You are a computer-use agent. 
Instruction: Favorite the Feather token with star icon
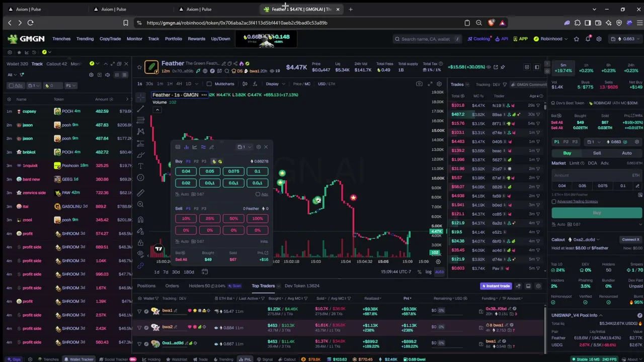[x=139, y=67]
